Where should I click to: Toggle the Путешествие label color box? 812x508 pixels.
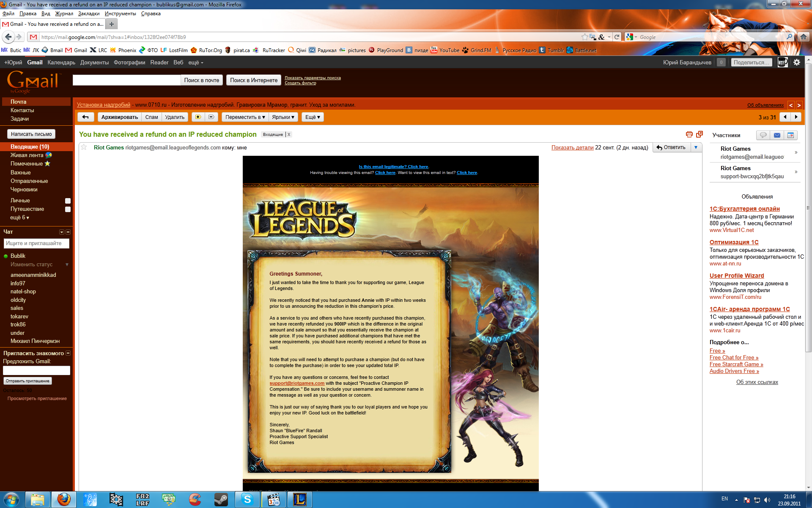68,209
